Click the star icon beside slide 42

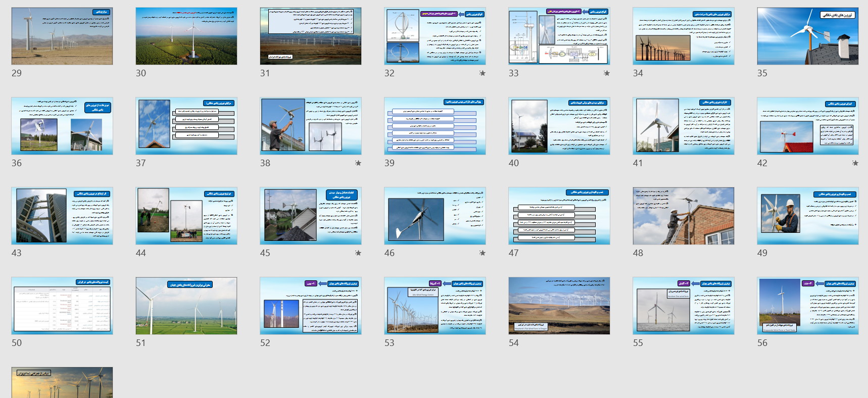pos(855,163)
